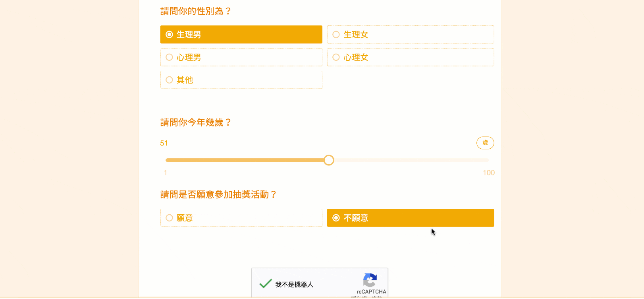Pick 心理男 as gender
This screenshot has width=644, height=299.
tap(241, 57)
